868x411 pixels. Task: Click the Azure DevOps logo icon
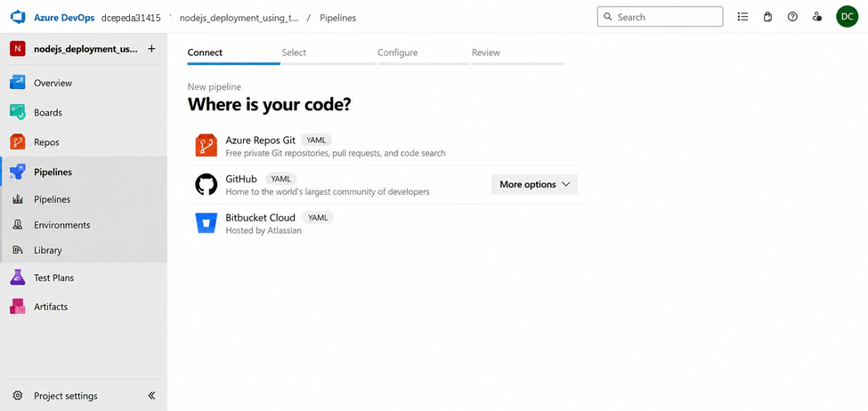(19, 17)
